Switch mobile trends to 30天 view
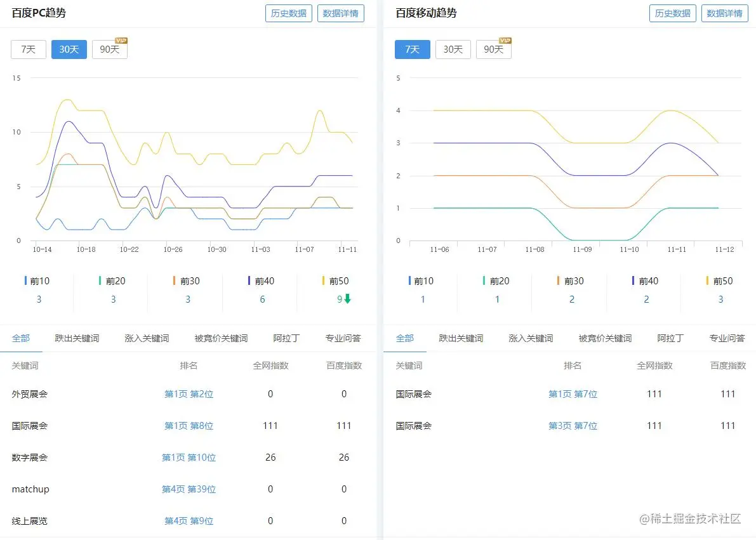The height and width of the screenshot is (540, 756). click(x=453, y=49)
